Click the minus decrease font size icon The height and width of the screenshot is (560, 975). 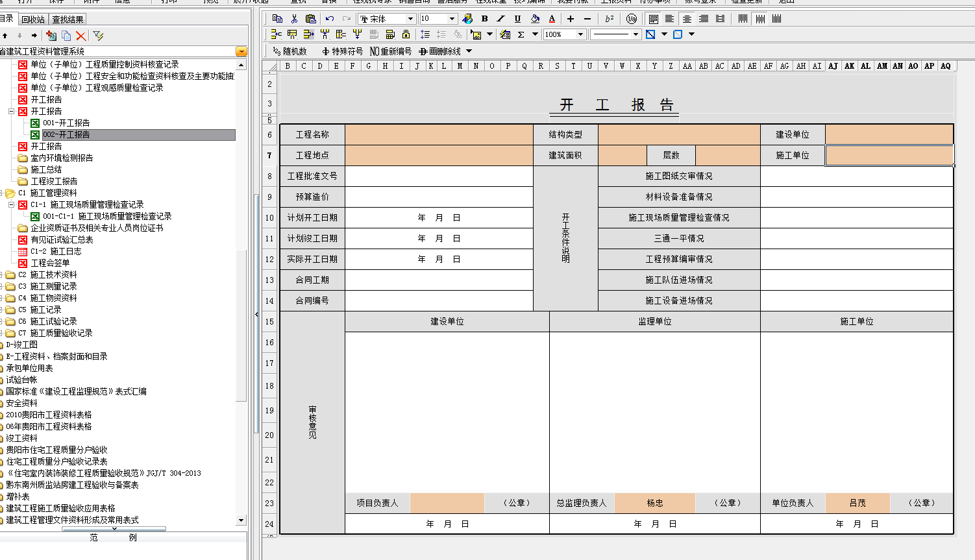[587, 19]
